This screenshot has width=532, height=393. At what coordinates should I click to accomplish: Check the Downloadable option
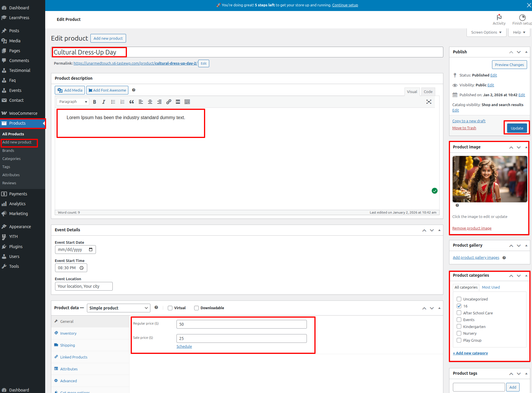coord(196,308)
